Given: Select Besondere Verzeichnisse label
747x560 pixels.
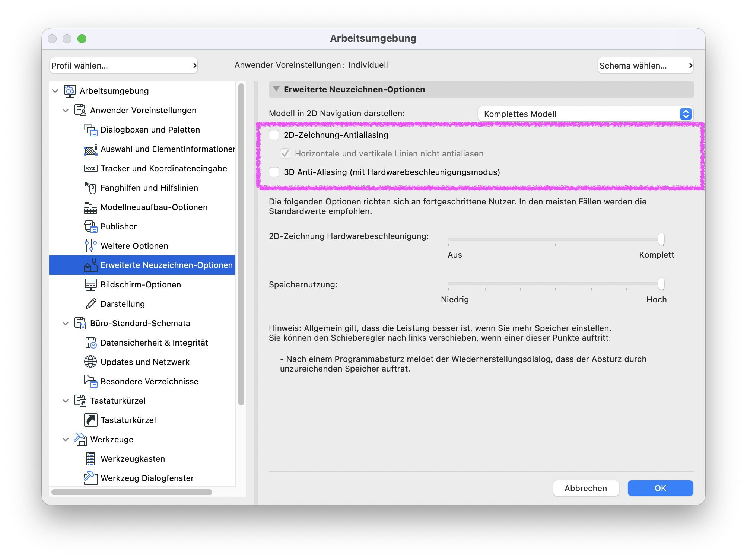Looking at the screenshot, I should 149,381.
